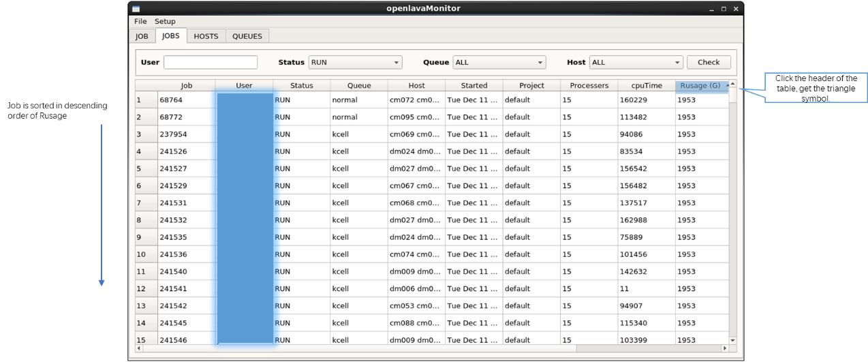868x362 pixels.
Task: Click host cell cm088 in row 14
Action: (416, 323)
